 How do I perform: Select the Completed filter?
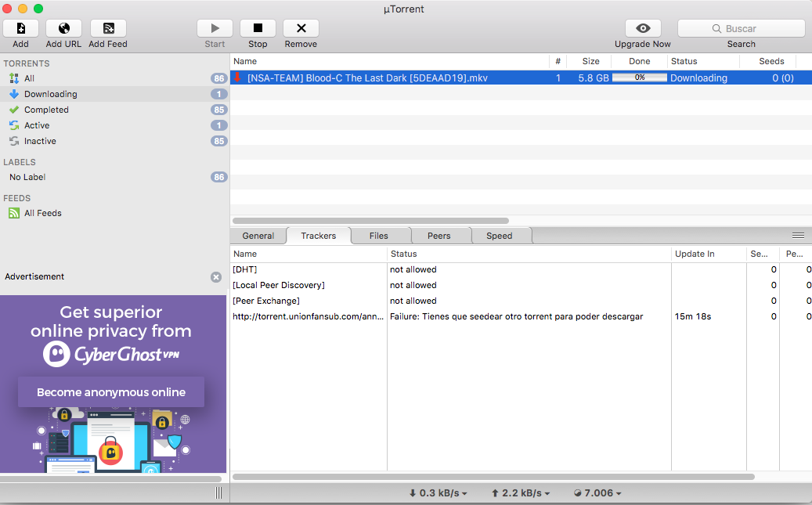114,110
